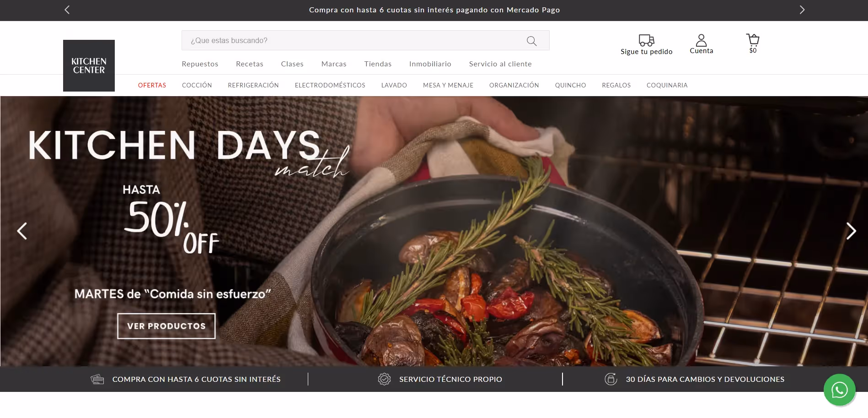Click the credit card cuotas icon

coord(97,379)
